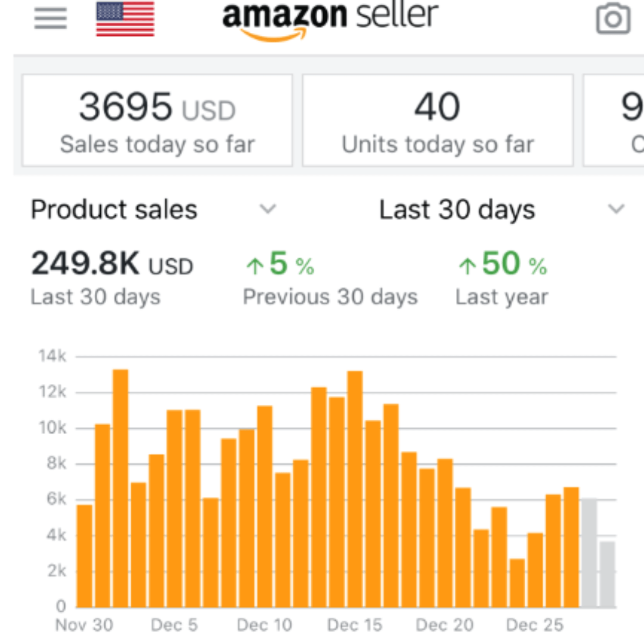Tap the partially visible third summary card
The width and height of the screenshot is (644, 644).
[x=614, y=120]
